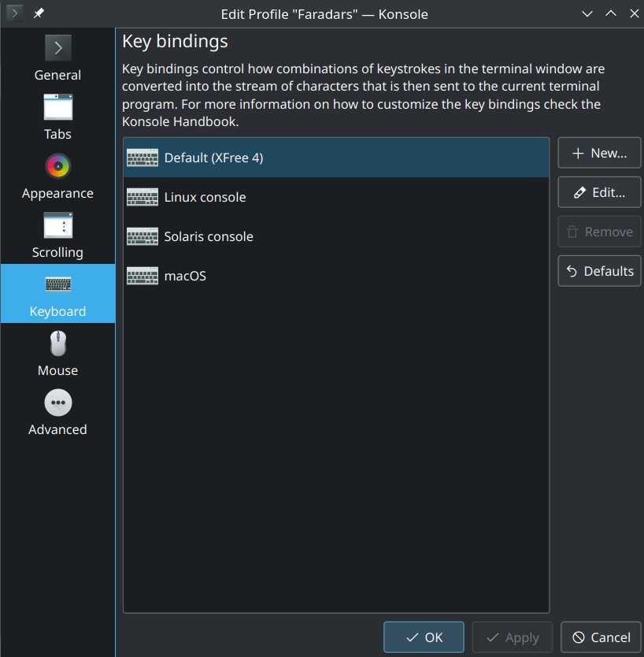Pick Linux console from bindings list
Screen dimensions: 644x657
click(x=205, y=197)
